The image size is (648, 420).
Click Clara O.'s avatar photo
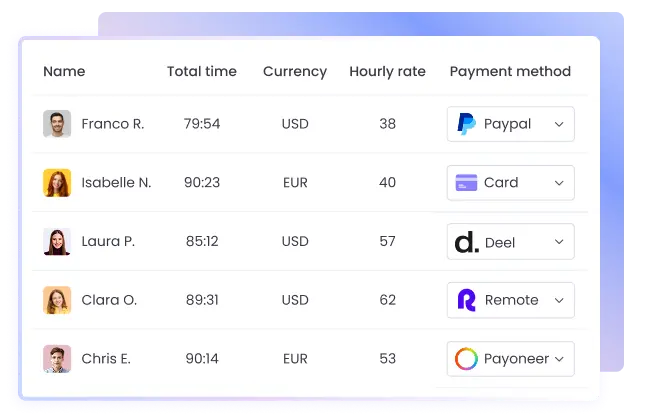[57, 300]
